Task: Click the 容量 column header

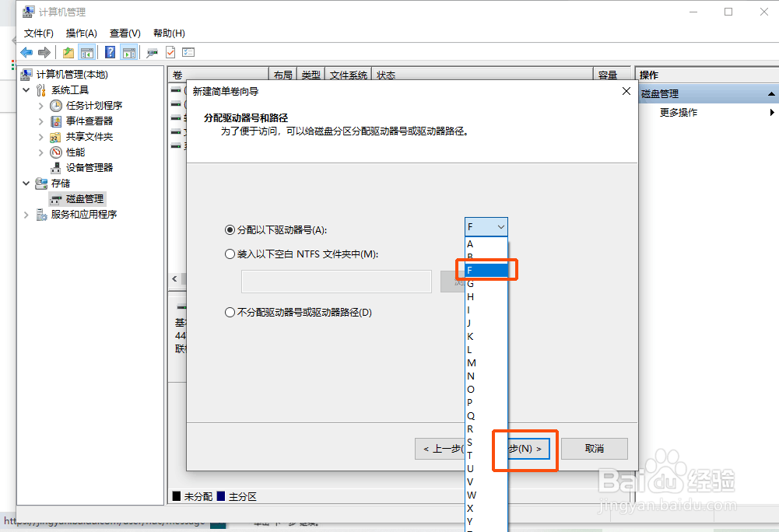Action: tap(612, 75)
